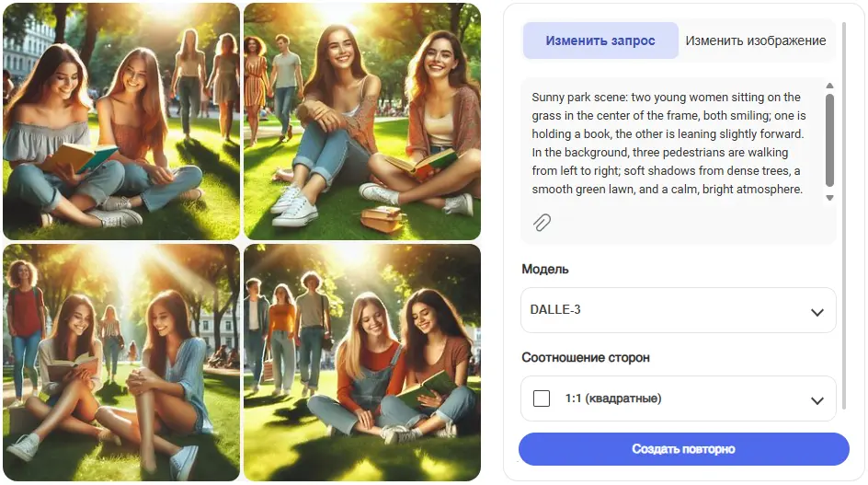868x485 pixels.
Task: Open the 1:1 (квадратные) aspect ratio dropdown
Action: tap(679, 398)
